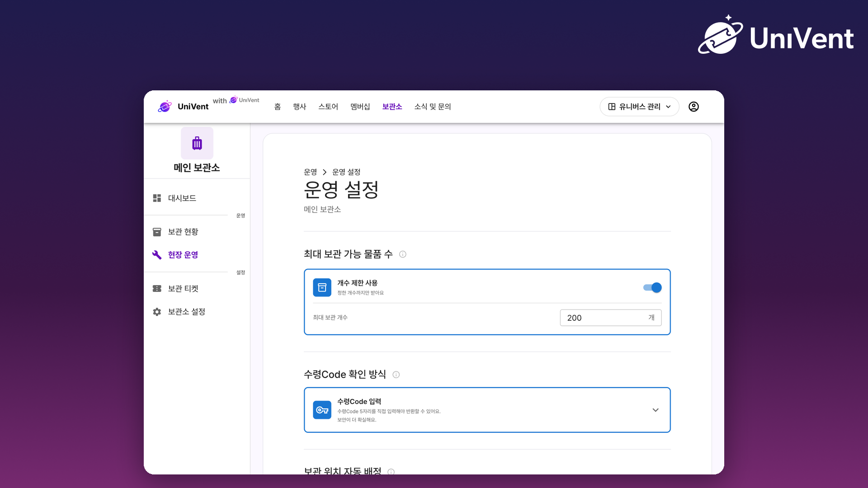The width and height of the screenshot is (868, 488).
Task: Click the 보관 현황 archive box icon
Action: tap(157, 232)
